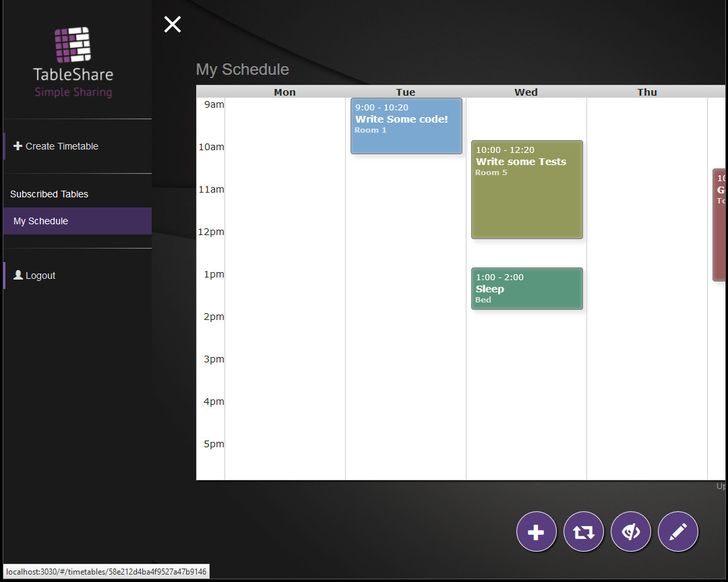Close the panel with the X icon
This screenshot has height=582, width=728.
[x=173, y=25]
